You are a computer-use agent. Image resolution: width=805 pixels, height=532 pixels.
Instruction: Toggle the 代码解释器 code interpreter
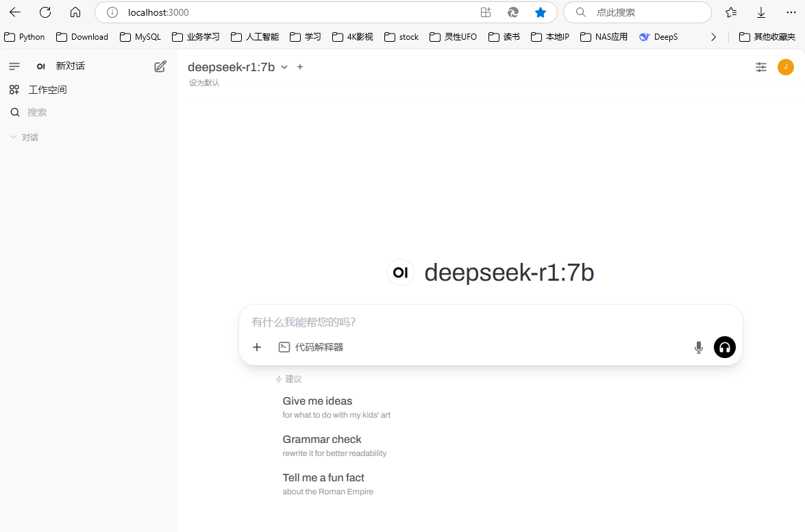pos(311,347)
